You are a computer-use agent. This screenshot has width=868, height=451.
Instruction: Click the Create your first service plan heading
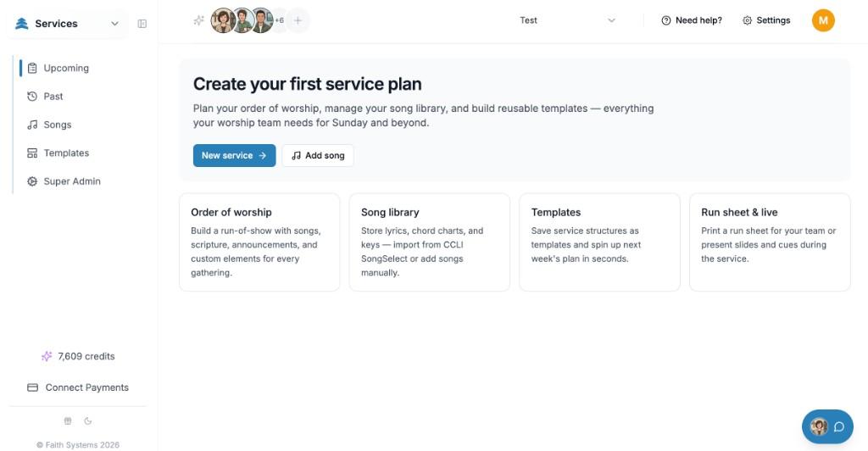click(307, 84)
